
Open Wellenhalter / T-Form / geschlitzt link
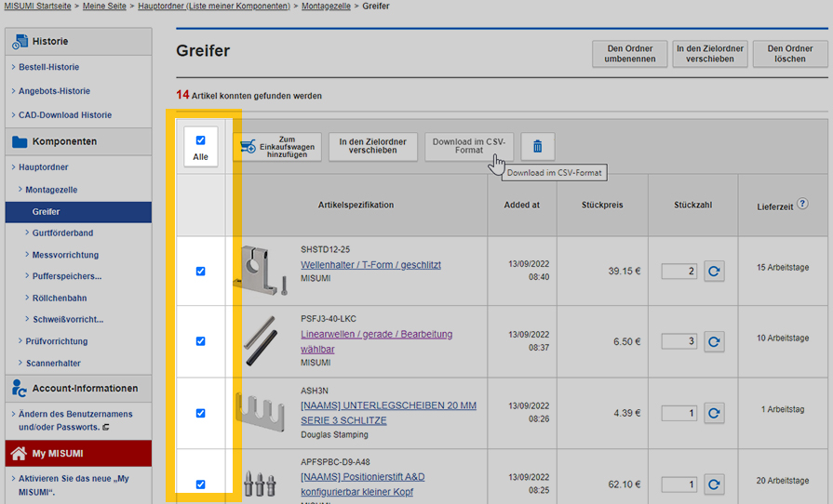(370, 265)
